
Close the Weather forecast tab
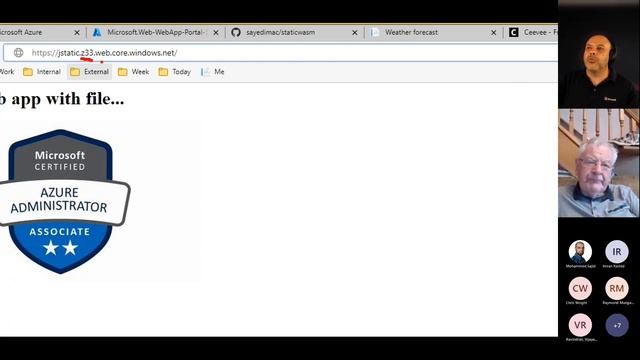pyautogui.click(x=493, y=32)
